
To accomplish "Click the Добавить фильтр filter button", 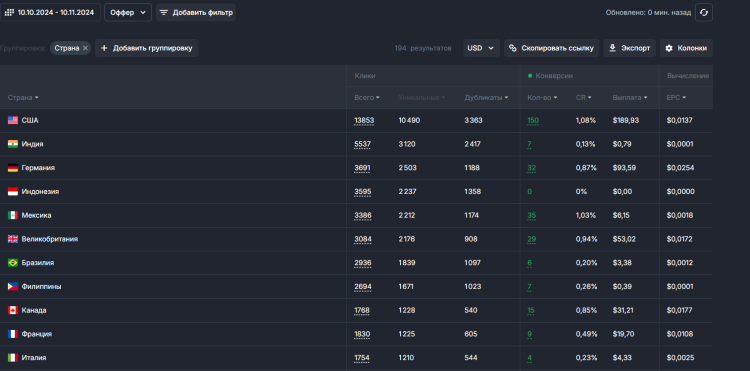I will click(196, 12).
